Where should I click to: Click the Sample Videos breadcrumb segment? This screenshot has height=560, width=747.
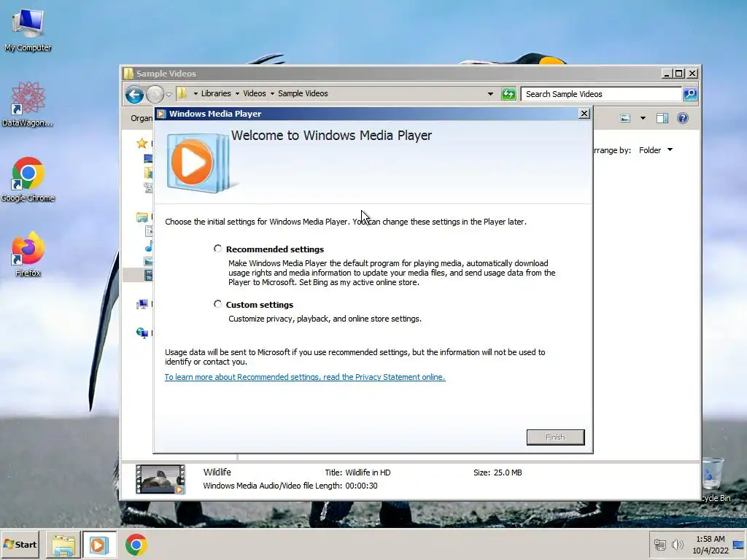tap(303, 93)
